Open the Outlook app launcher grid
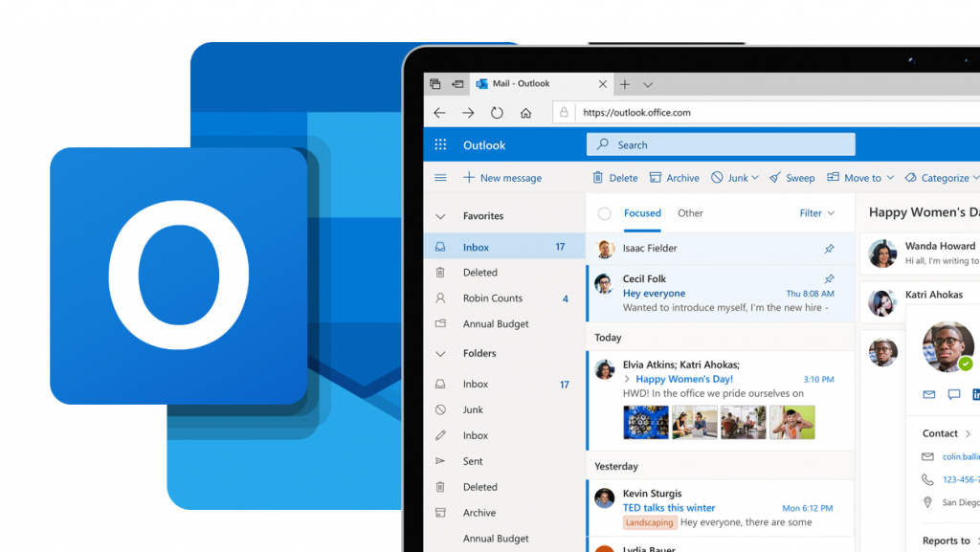 point(440,145)
